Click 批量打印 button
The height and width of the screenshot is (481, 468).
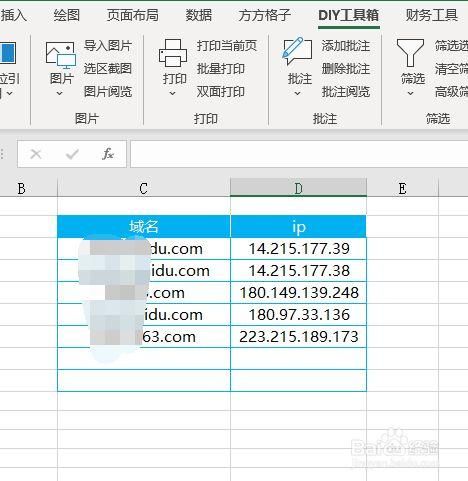click(221, 69)
